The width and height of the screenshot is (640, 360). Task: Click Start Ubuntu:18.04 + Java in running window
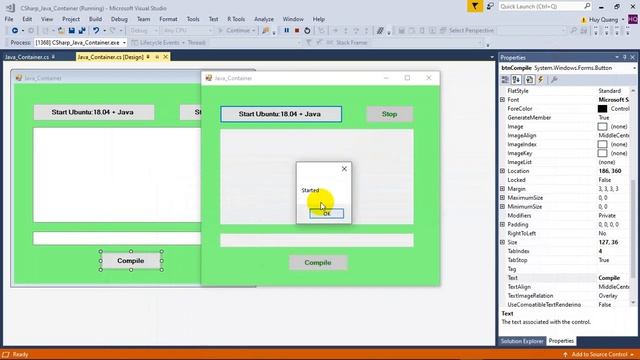coord(281,114)
